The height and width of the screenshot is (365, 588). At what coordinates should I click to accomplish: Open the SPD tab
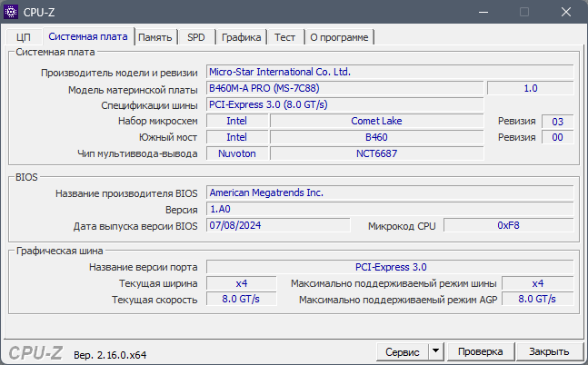(196, 37)
